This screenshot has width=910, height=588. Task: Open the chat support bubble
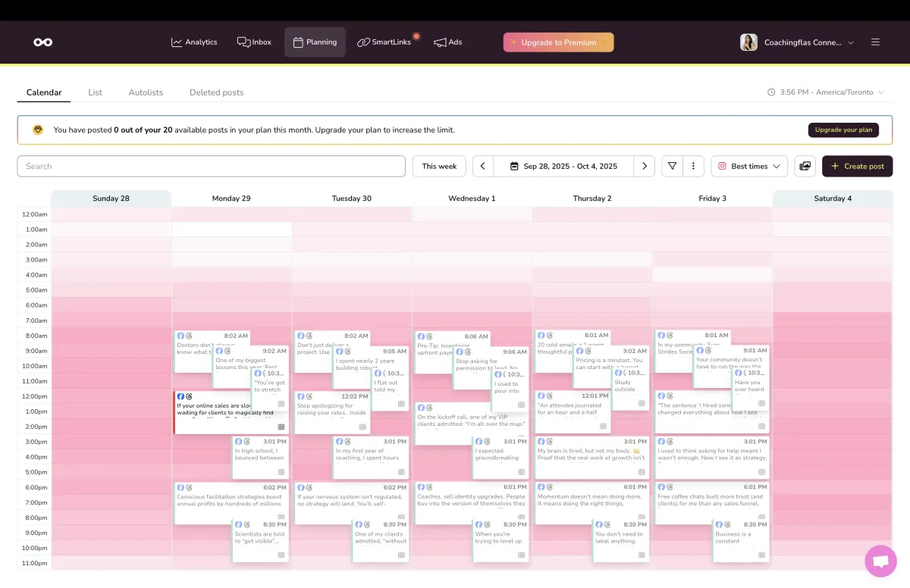click(x=880, y=561)
